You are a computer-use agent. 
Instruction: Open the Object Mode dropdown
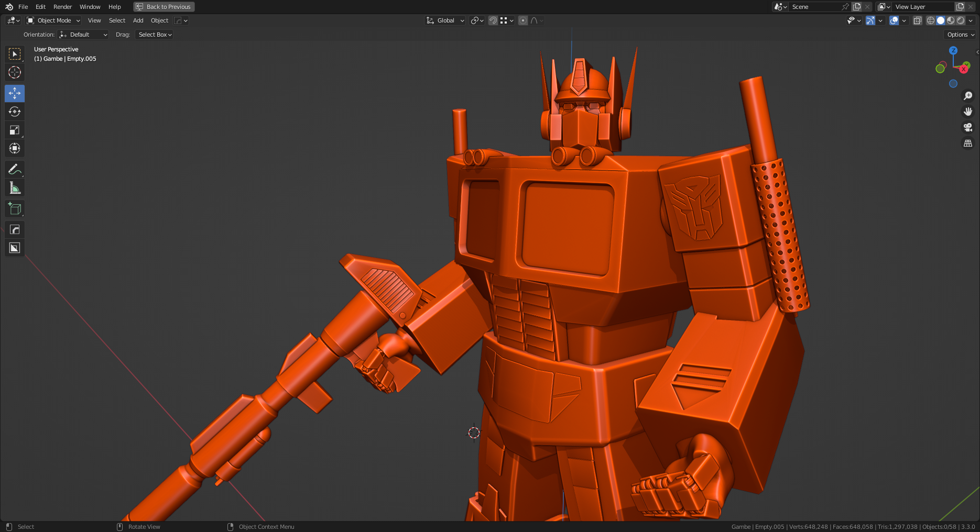pos(53,20)
